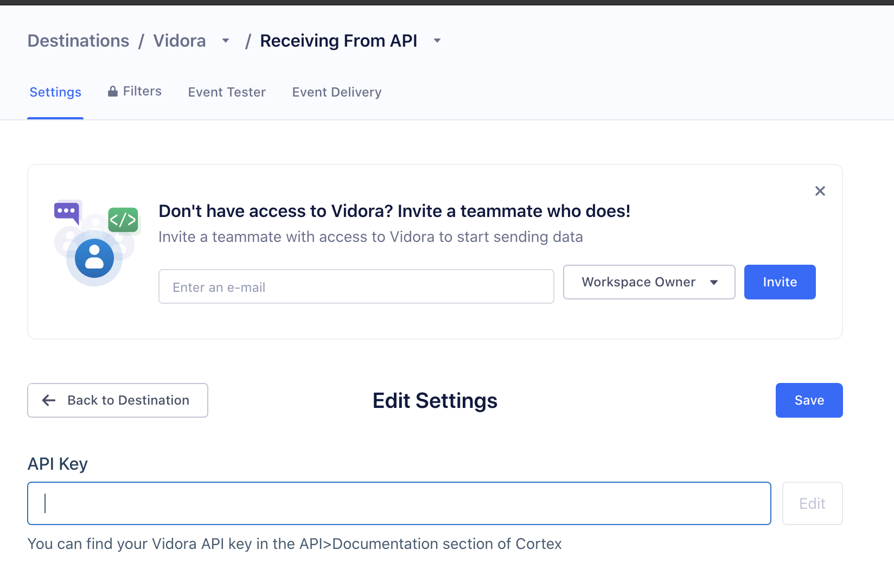Image resolution: width=894 pixels, height=588 pixels.
Task: Click the "Don't have access to Vidora?" heading
Action: (394, 211)
